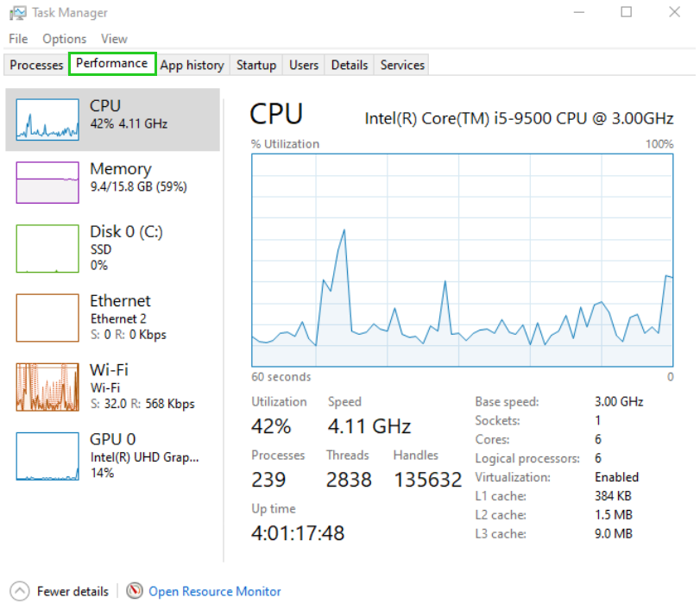Open the GPU 0 performance panel
Viewport: 700px width, 610px height.
pos(47,456)
